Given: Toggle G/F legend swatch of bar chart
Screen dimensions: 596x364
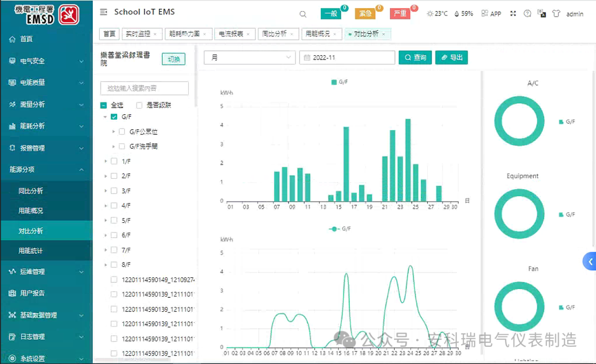Looking at the screenshot, I should (334, 82).
